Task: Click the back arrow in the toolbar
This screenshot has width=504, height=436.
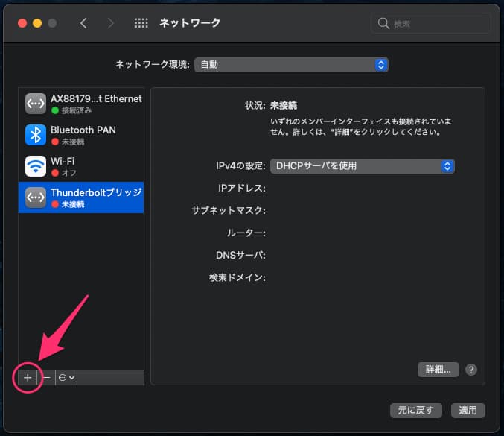Action: (x=83, y=23)
